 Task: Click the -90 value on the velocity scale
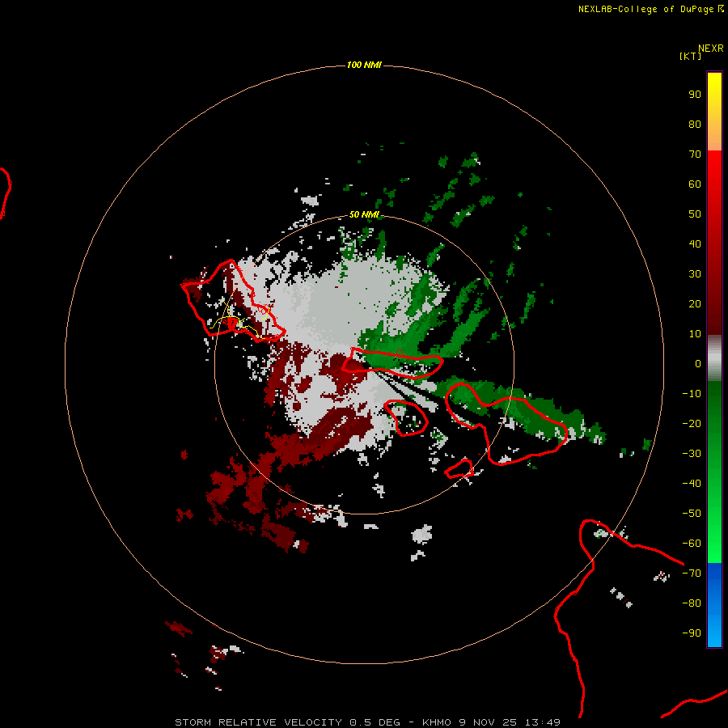[692, 633]
